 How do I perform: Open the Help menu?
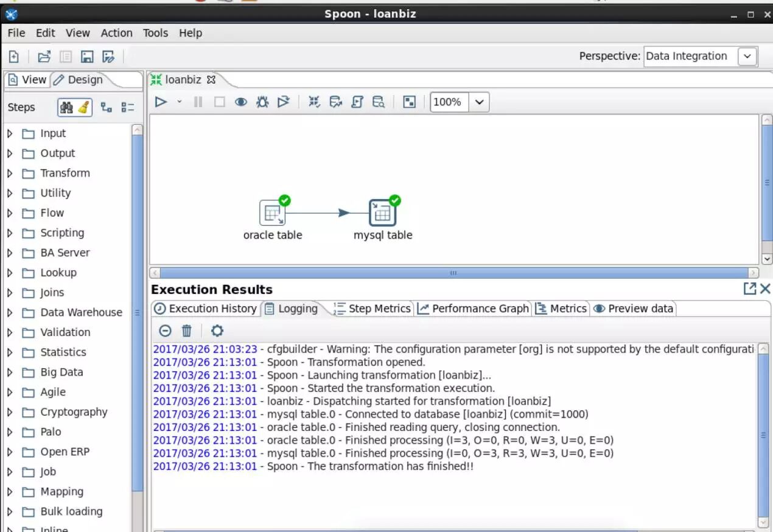tap(191, 33)
